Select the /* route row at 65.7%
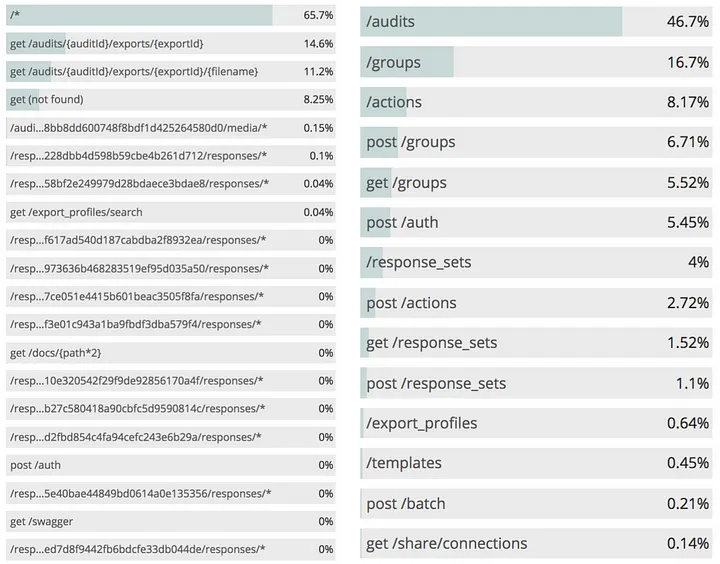This screenshot has height=564, width=720. [171, 15]
